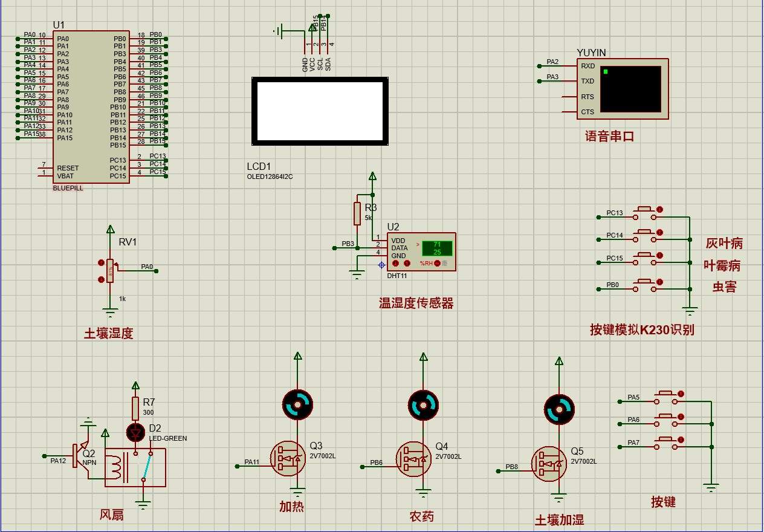The height and width of the screenshot is (532, 764).
Task: Click the 土壤加湿 label
Action: (560, 520)
